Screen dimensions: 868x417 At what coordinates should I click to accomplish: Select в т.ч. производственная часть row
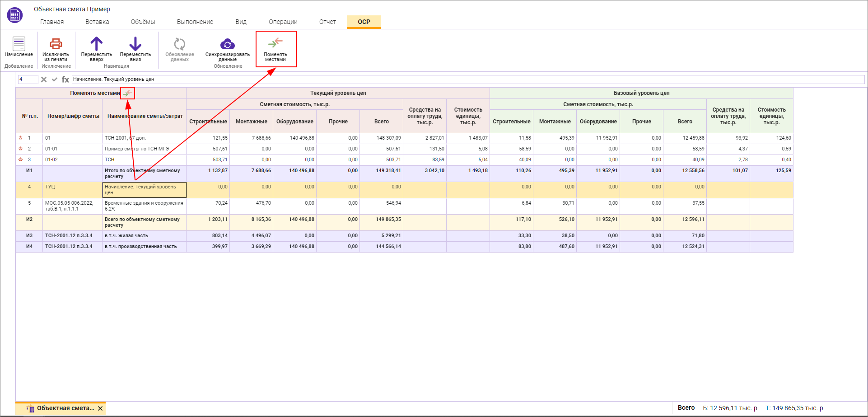pos(404,247)
